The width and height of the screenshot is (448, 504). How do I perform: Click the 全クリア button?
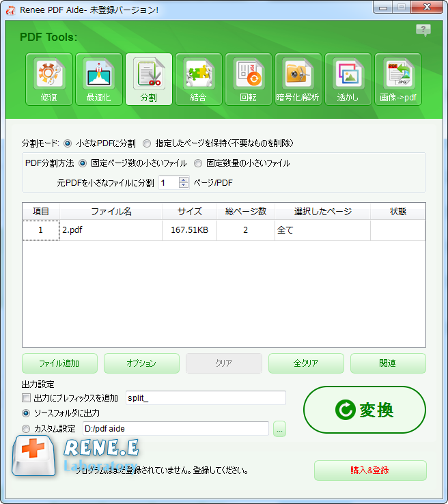(x=306, y=363)
